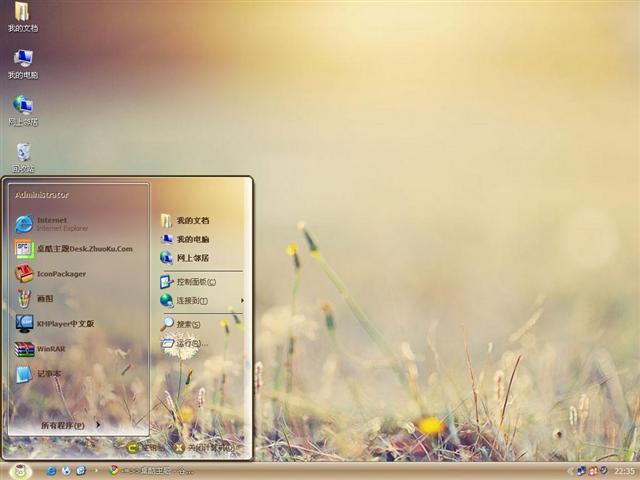Select the 我的电脑 desktop icon
640x480 pixels.
pyautogui.click(x=23, y=63)
